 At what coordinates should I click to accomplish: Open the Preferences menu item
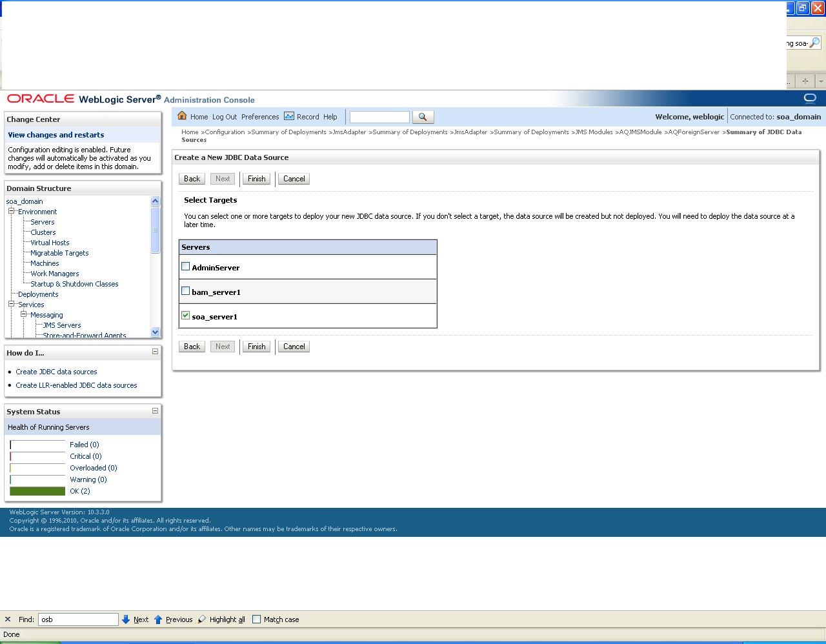click(260, 117)
